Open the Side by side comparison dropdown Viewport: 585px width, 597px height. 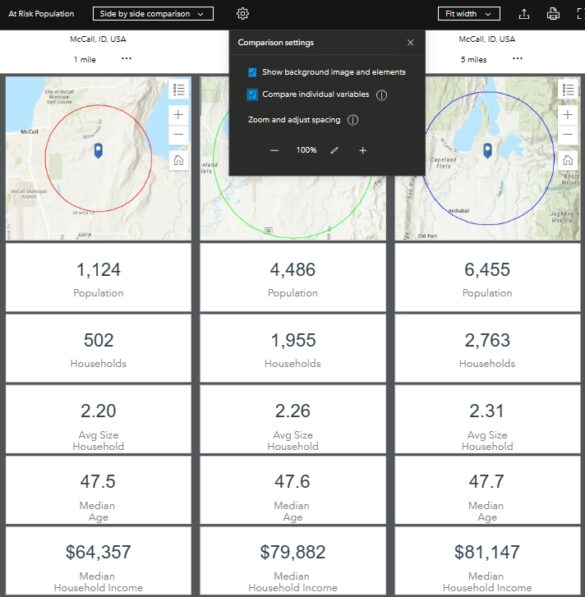tap(153, 14)
